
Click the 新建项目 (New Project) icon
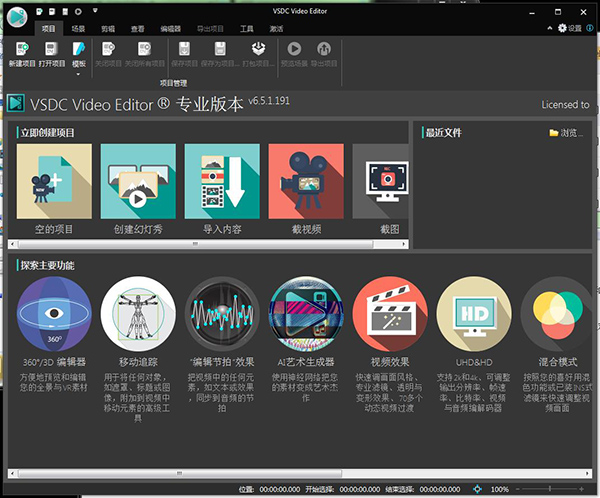tap(22, 49)
